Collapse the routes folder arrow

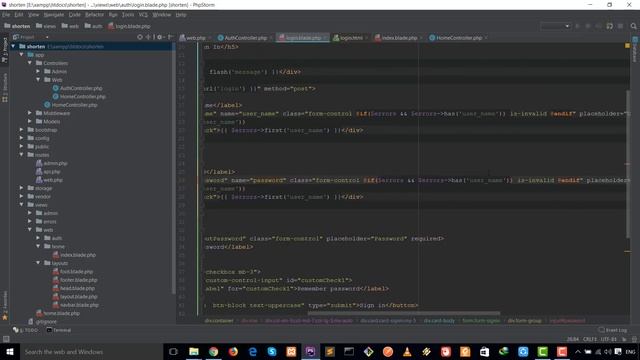point(22,155)
